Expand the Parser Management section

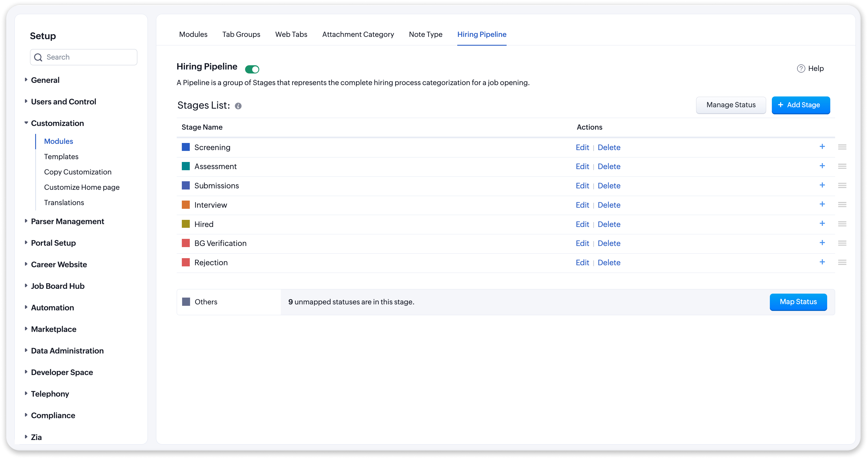(26, 221)
